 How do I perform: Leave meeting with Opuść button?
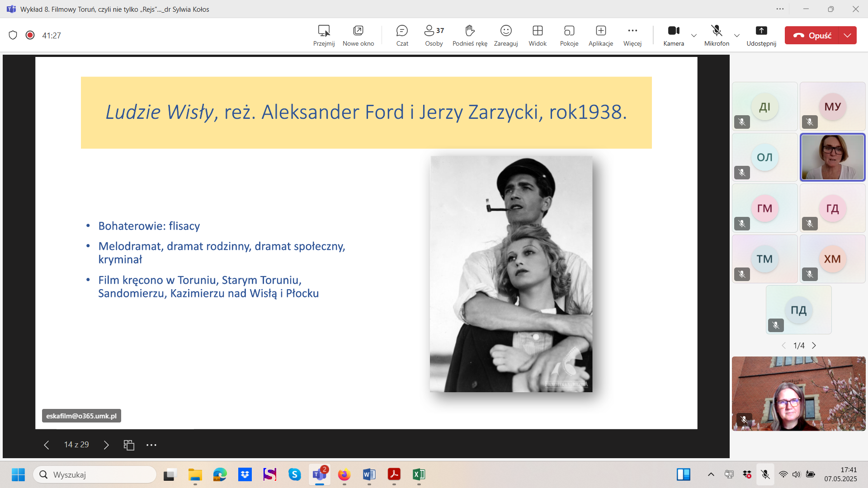click(x=812, y=35)
